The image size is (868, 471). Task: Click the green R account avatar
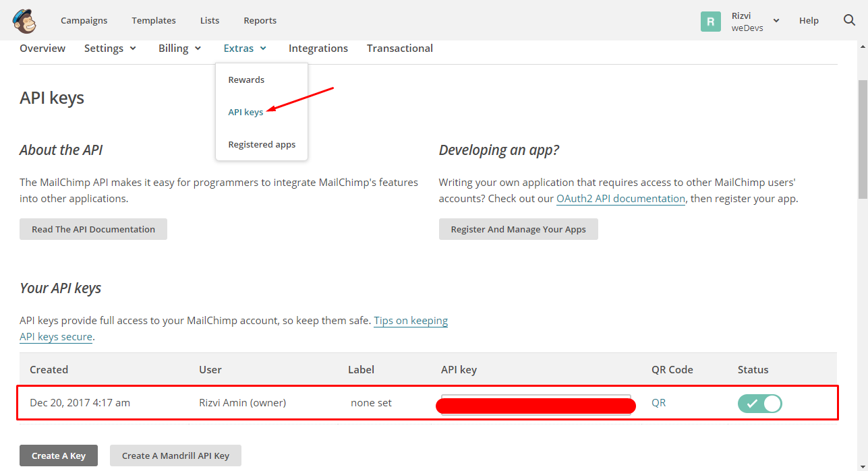point(711,21)
